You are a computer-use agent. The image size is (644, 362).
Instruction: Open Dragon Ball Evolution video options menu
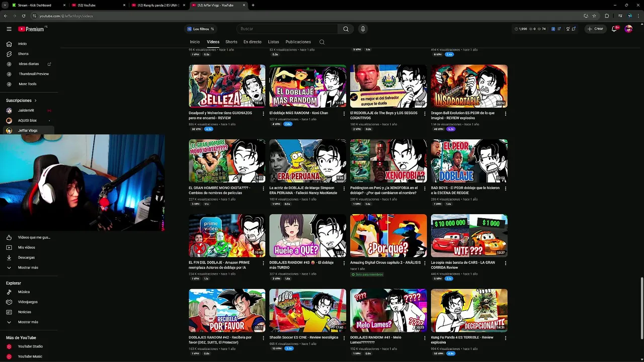click(x=506, y=114)
